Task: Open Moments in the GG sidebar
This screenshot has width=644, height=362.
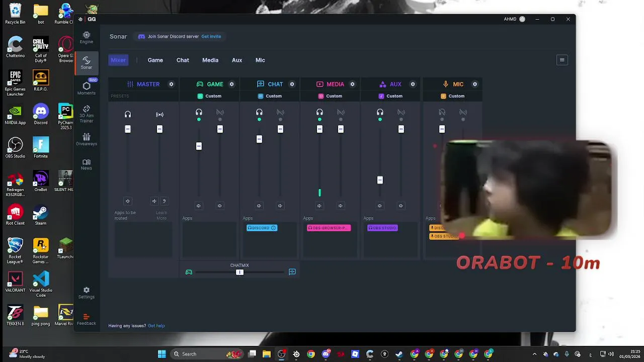Action: point(86,88)
